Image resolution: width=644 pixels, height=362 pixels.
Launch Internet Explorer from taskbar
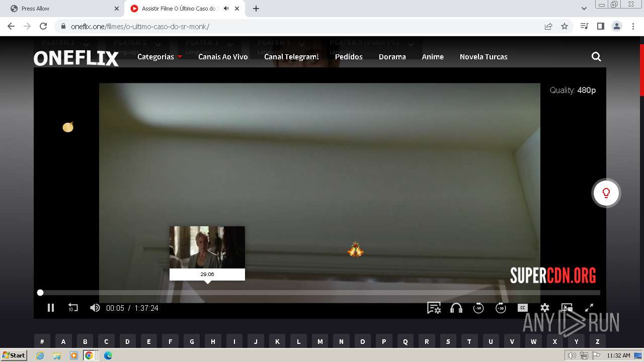(40, 355)
